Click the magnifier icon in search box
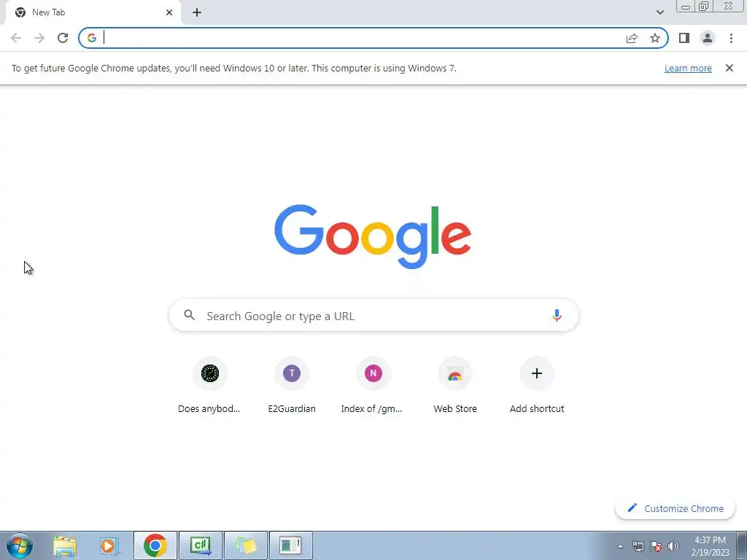 (x=189, y=315)
